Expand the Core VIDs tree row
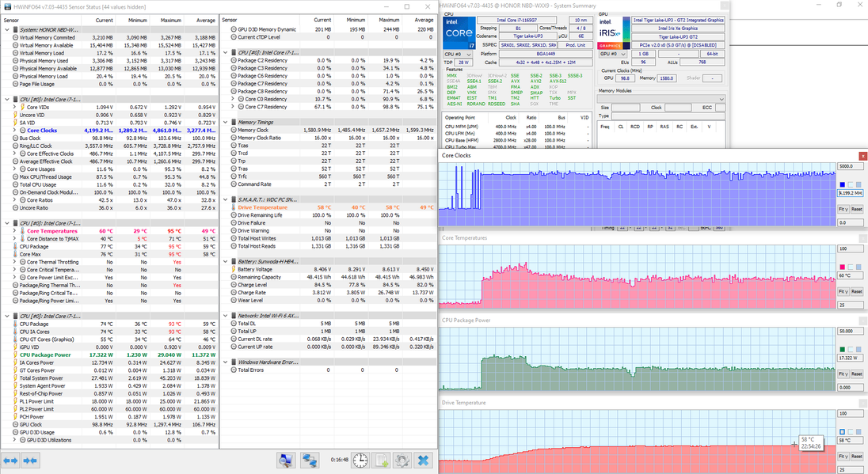 coord(14,107)
